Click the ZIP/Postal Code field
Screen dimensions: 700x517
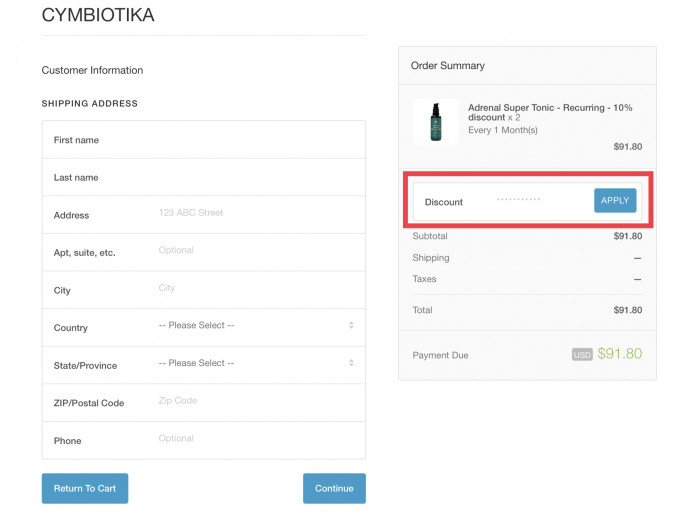tap(204, 402)
